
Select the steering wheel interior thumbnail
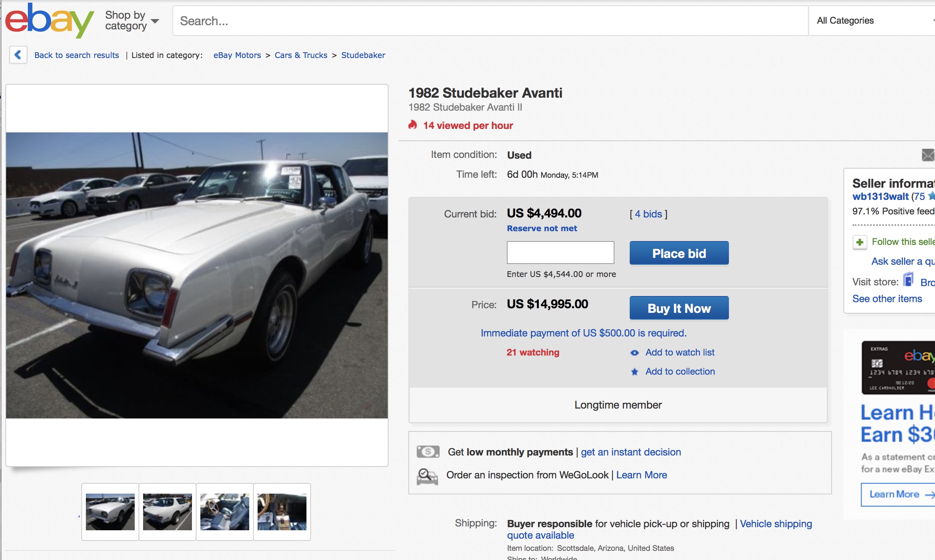click(x=224, y=512)
